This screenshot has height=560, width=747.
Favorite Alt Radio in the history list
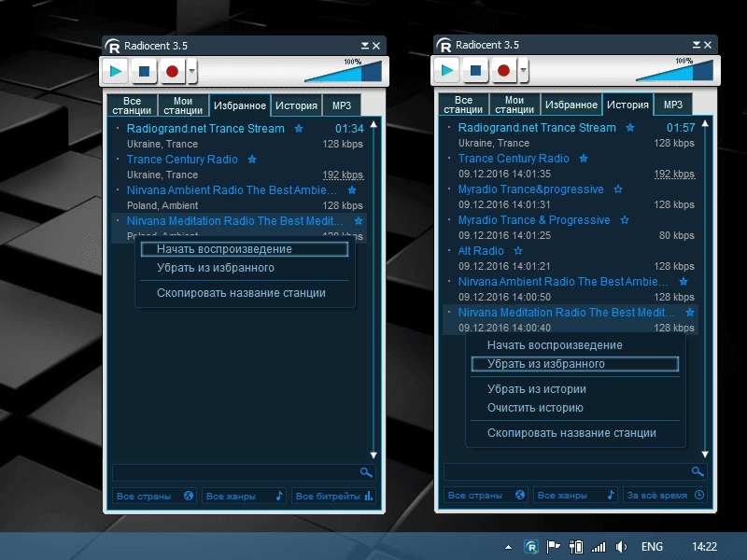point(518,251)
